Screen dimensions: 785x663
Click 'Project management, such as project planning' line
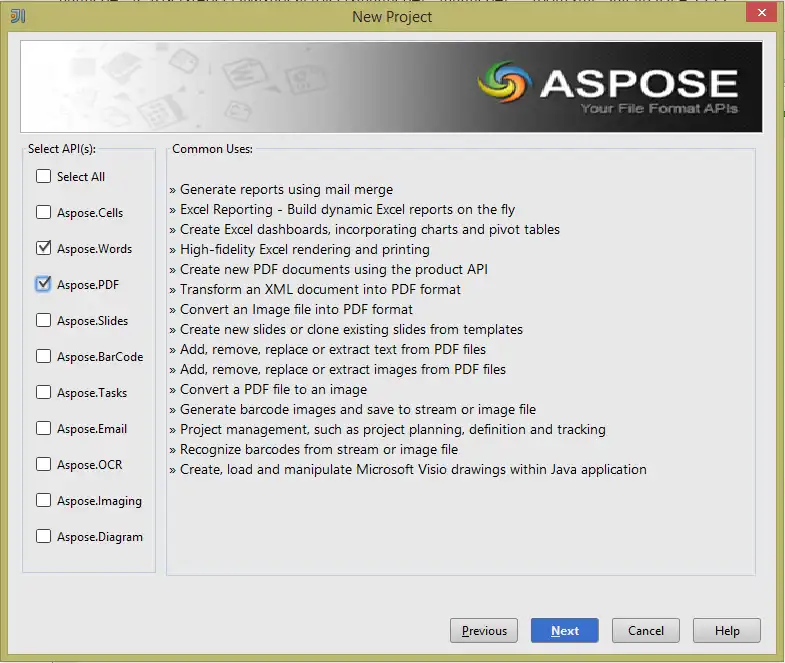pos(387,430)
